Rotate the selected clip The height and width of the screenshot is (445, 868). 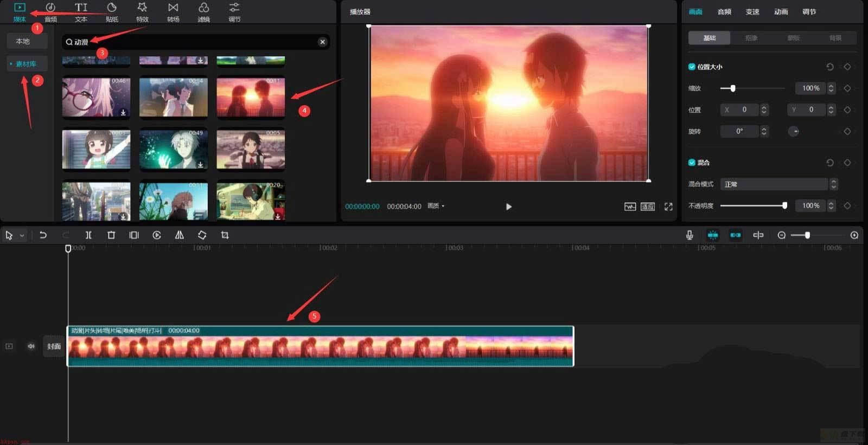pos(202,235)
